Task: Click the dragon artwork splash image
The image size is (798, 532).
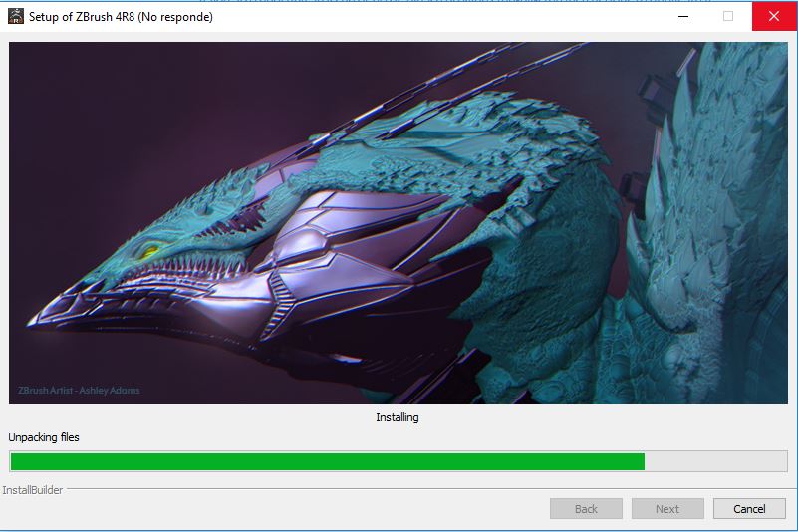Action: click(x=399, y=223)
